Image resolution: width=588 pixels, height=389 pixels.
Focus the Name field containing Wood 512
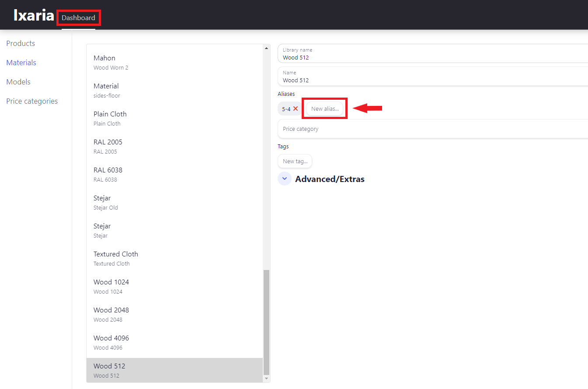(x=433, y=77)
